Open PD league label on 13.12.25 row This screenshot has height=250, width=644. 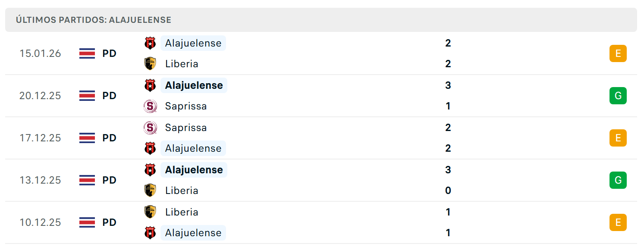[x=110, y=180]
